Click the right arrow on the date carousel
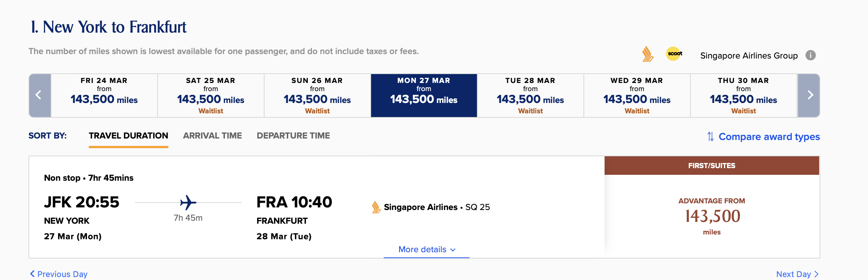Image resolution: width=868 pixels, height=280 pixels. [810, 95]
